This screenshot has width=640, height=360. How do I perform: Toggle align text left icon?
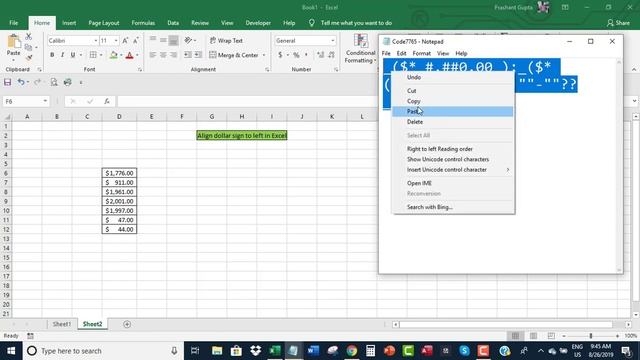[153, 55]
